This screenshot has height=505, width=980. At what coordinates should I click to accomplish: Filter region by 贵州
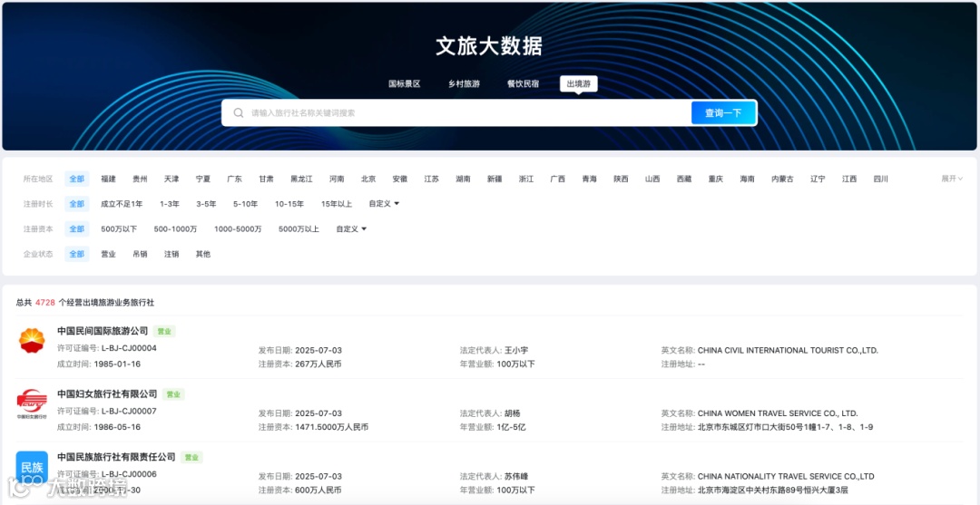coord(140,179)
